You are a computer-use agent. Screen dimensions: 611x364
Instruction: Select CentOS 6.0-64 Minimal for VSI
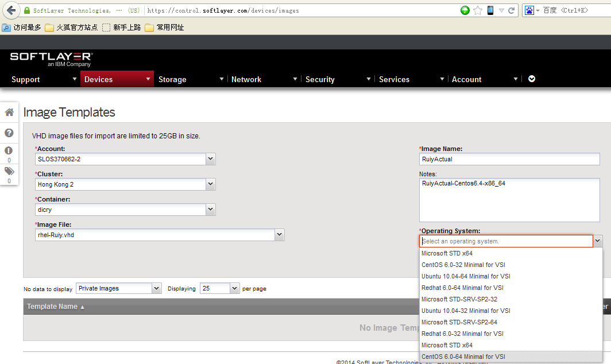point(511,357)
